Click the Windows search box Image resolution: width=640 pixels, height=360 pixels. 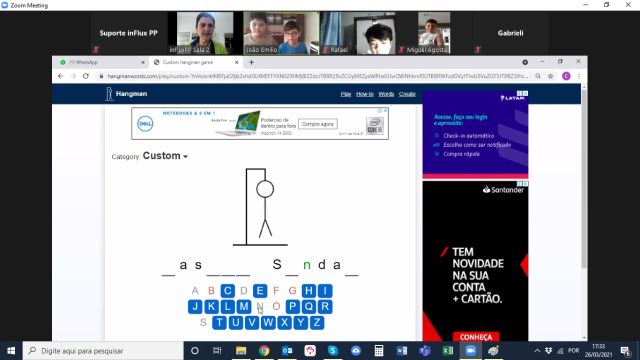tap(103, 351)
